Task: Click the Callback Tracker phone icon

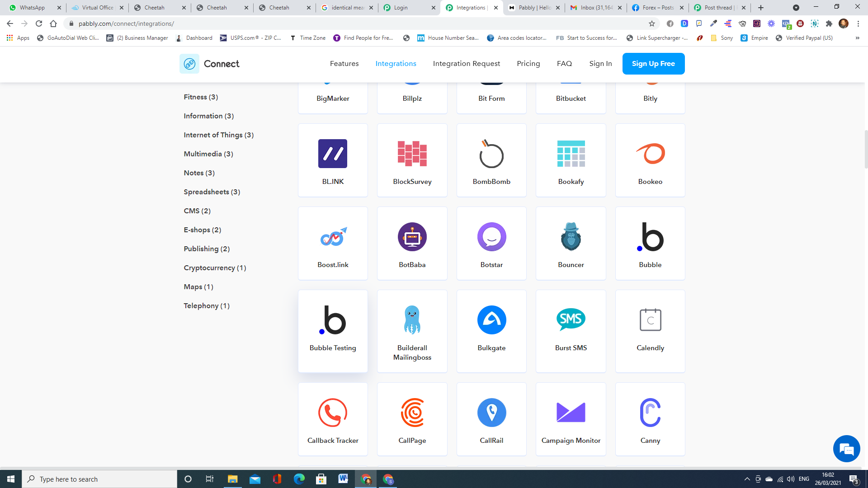Action: [x=333, y=413]
